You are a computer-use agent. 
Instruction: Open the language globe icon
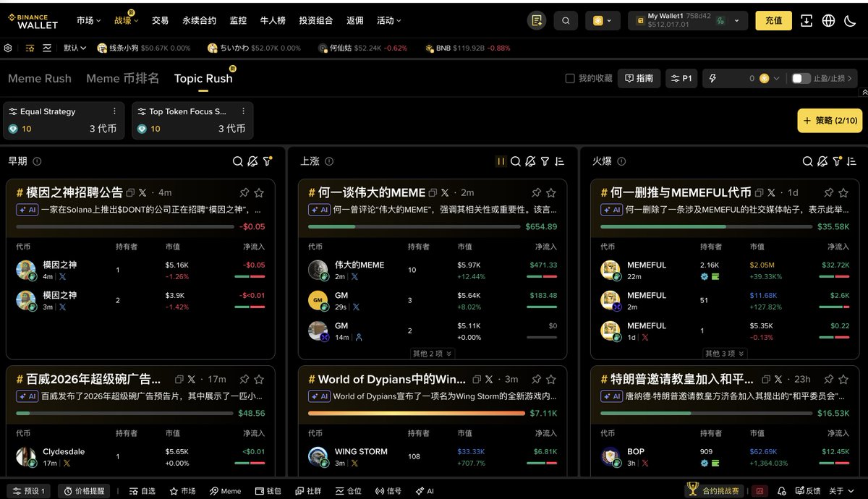tap(829, 21)
